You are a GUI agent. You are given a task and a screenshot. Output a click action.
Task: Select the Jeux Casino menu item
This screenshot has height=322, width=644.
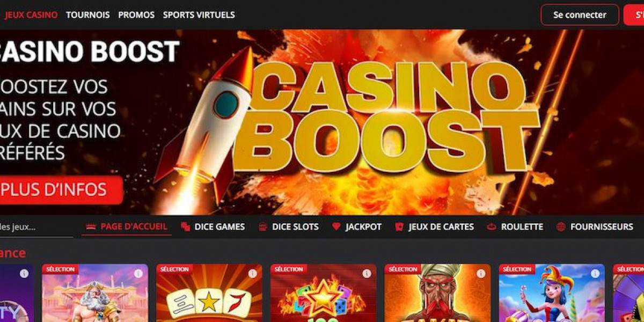point(31,15)
